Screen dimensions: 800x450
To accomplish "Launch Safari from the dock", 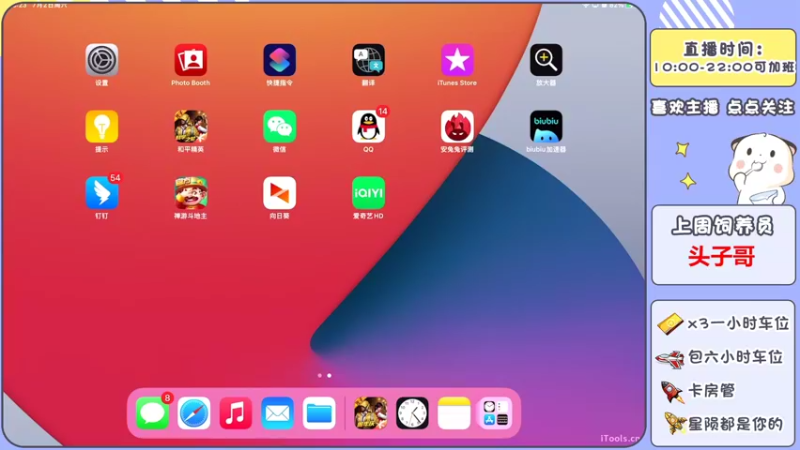I will [x=194, y=413].
